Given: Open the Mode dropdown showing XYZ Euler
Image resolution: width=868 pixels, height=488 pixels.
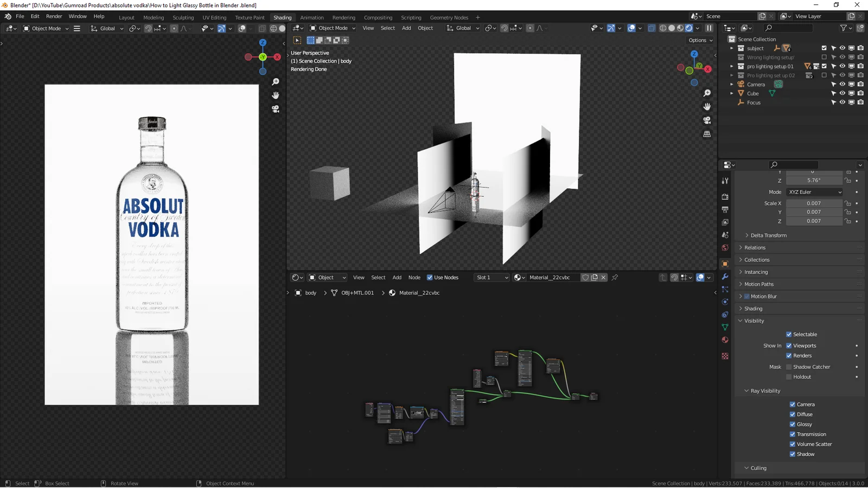Looking at the screenshot, I should pyautogui.click(x=814, y=192).
